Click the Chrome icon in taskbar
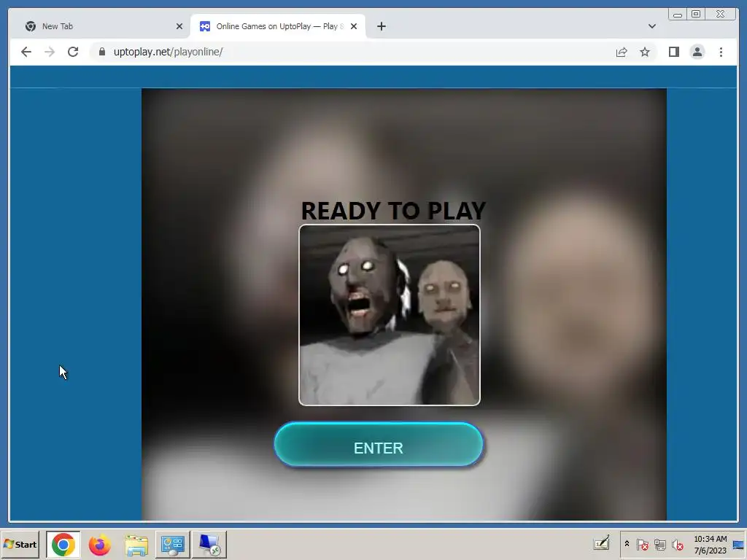This screenshot has width=747, height=560. (63, 544)
